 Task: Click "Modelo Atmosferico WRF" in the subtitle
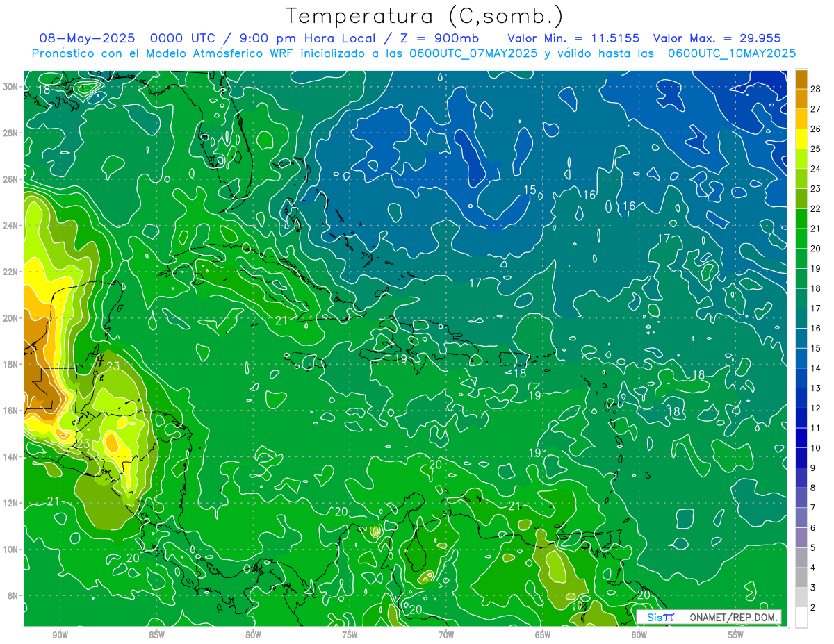[222, 53]
